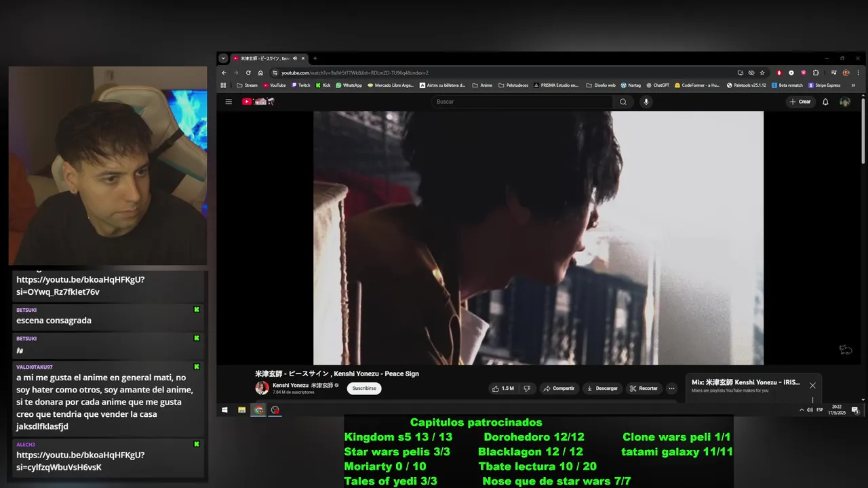Switch the ESP input language indicator
868x488 pixels.
pos(820,410)
